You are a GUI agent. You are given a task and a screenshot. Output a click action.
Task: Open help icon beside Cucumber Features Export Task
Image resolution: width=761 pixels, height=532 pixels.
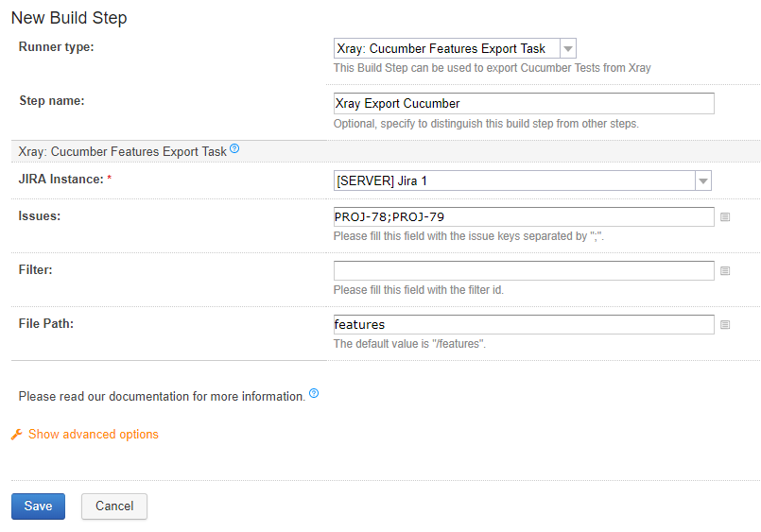(234, 149)
